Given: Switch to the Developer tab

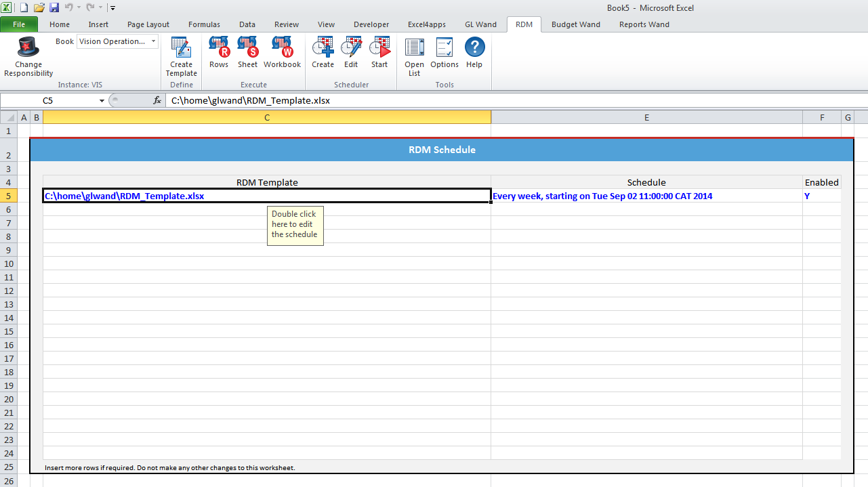Looking at the screenshot, I should tap(371, 24).
